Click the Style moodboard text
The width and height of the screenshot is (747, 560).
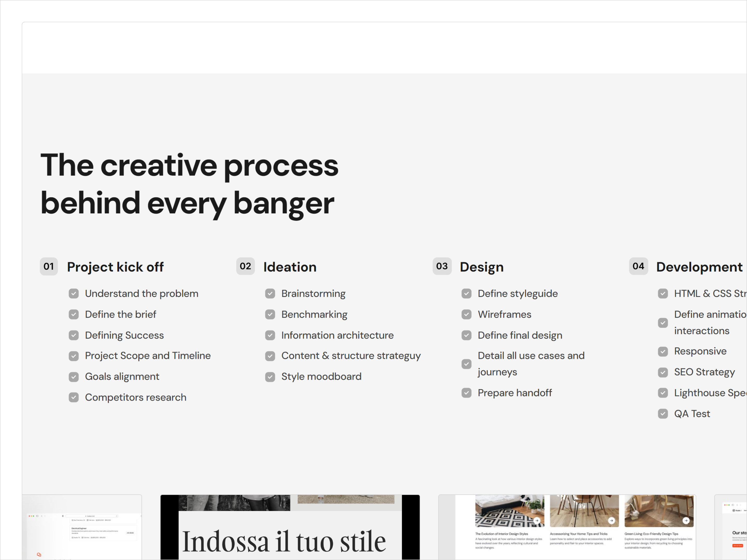click(321, 377)
